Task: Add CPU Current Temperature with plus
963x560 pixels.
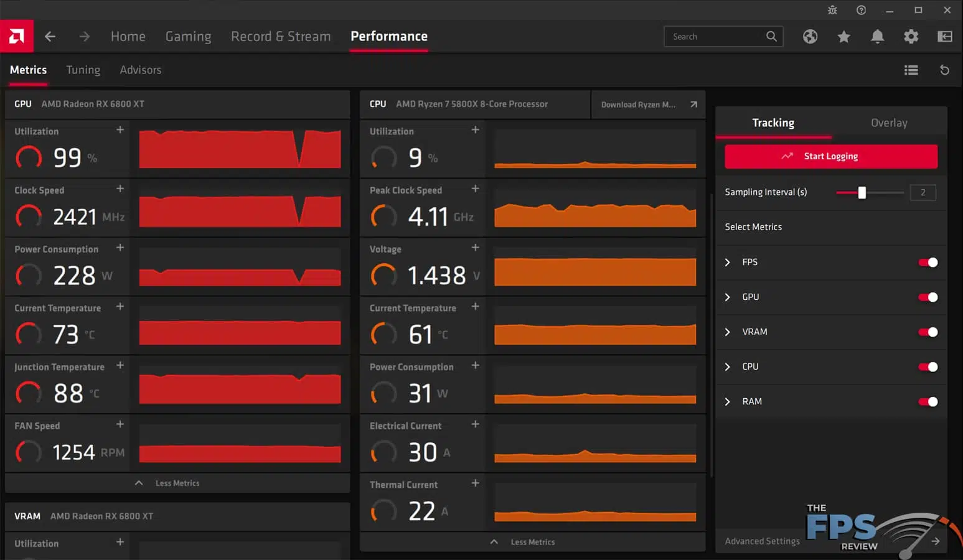Action: click(475, 306)
